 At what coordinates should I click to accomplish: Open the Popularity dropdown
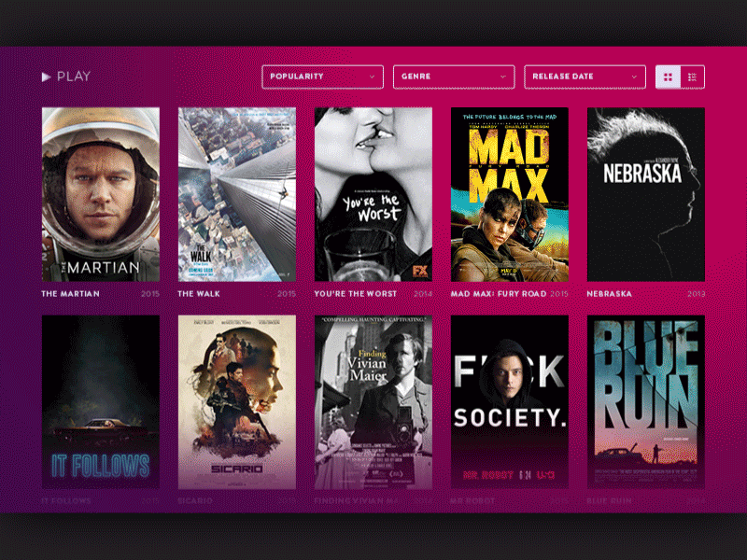coord(322,77)
